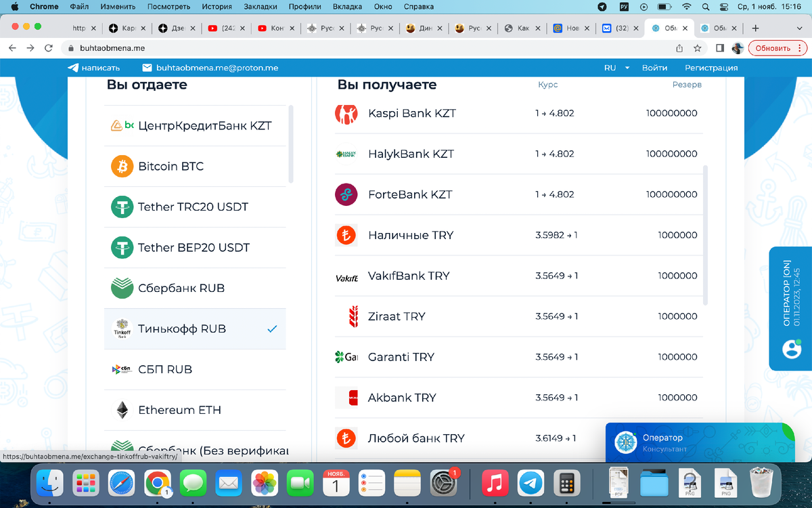Open Calculator from the Dock
The image size is (812, 508).
[567, 484]
